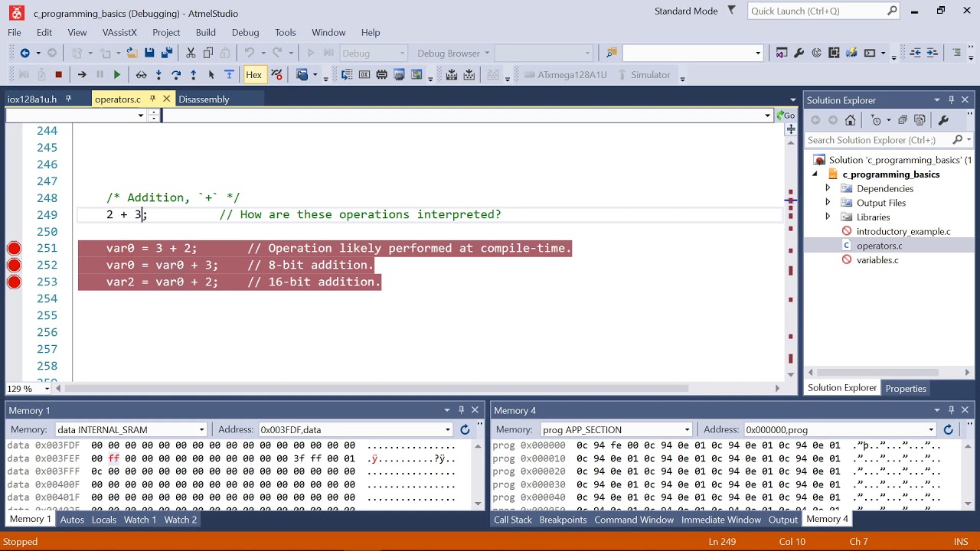Expand the Output Files node
This screenshot has width=980, height=551.
click(x=828, y=203)
